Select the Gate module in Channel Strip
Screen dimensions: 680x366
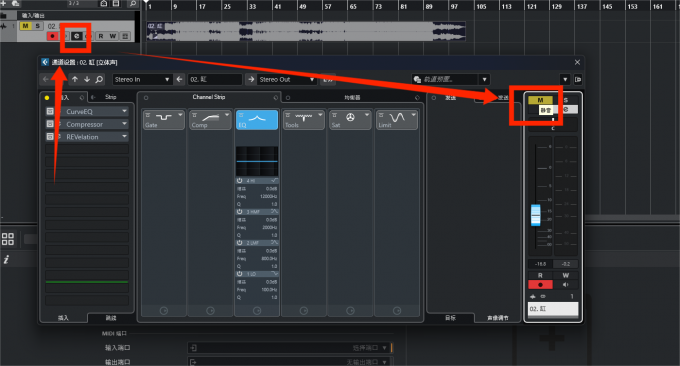(x=163, y=120)
